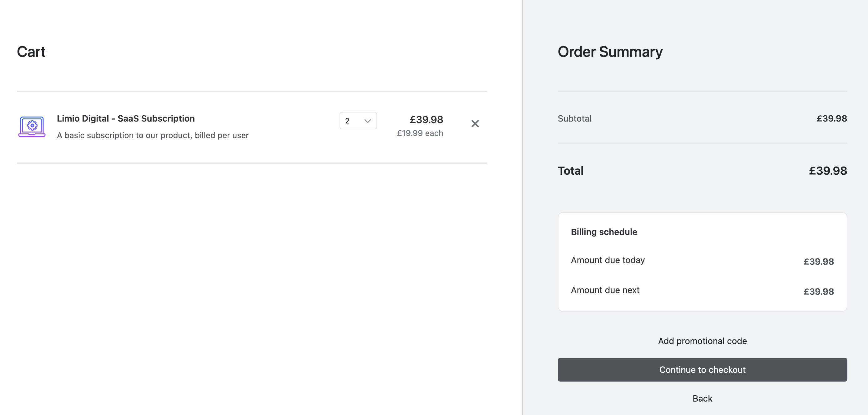The height and width of the screenshot is (415, 868).
Task: Click the Total label
Action: 570,171
